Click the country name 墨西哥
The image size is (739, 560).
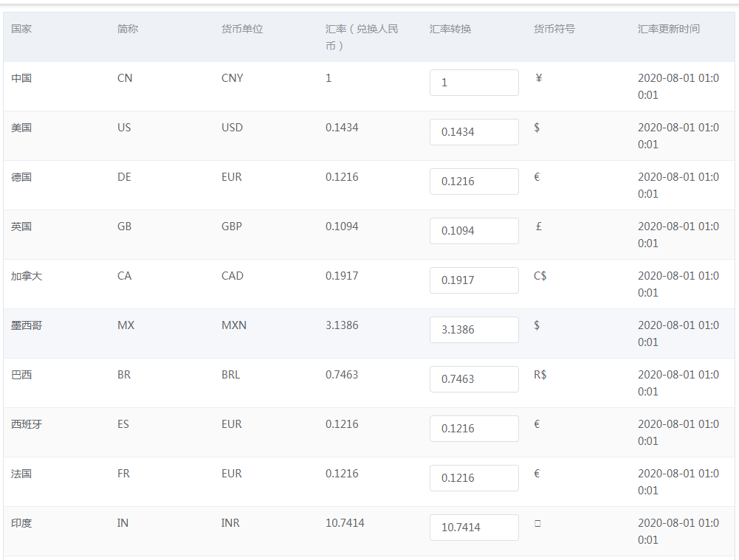coord(27,325)
